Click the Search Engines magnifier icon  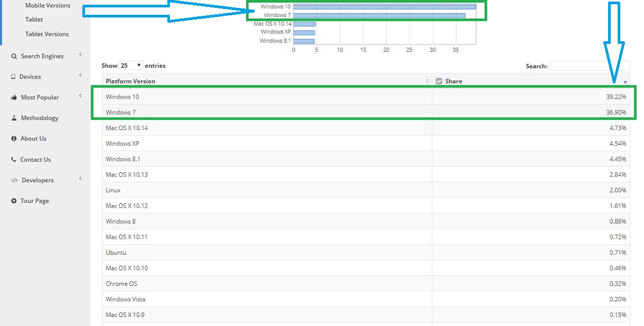[14, 56]
